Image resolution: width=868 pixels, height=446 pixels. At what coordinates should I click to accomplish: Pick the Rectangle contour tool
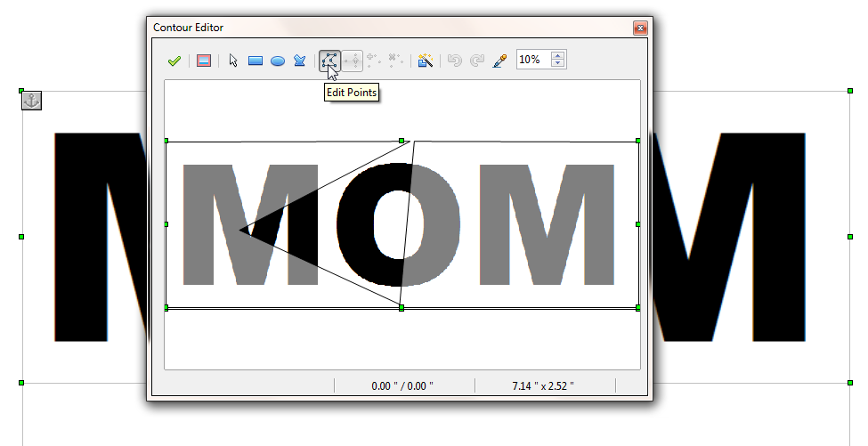point(256,61)
